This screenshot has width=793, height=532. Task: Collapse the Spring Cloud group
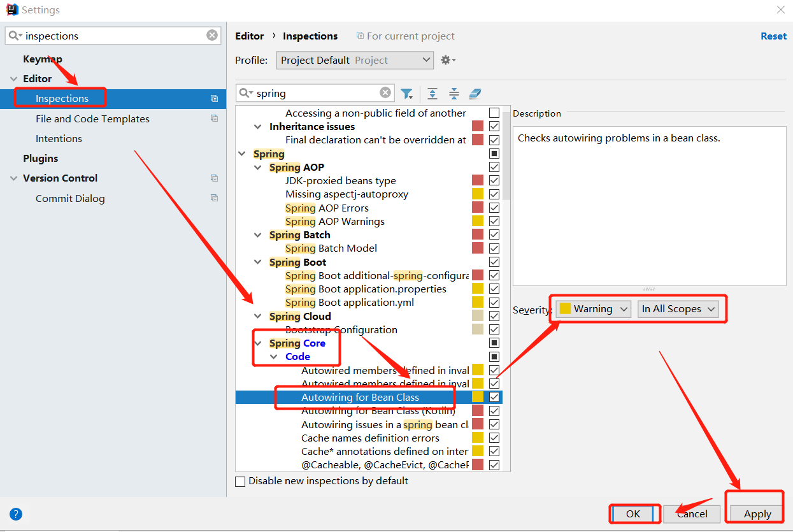[x=258, y=316]
